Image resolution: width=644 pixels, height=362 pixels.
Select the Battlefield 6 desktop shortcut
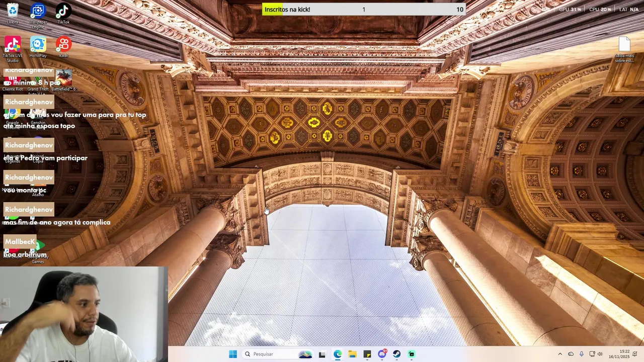coord(63,80)
